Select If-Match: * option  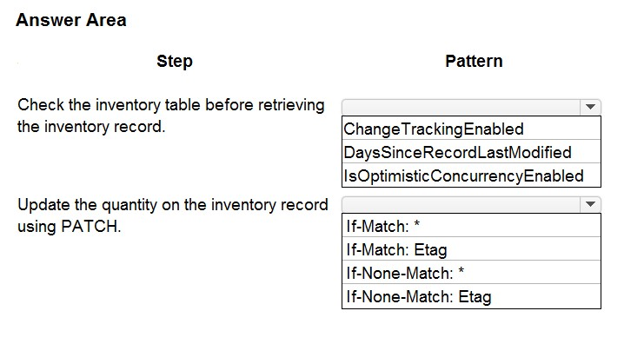pos(472,225)
